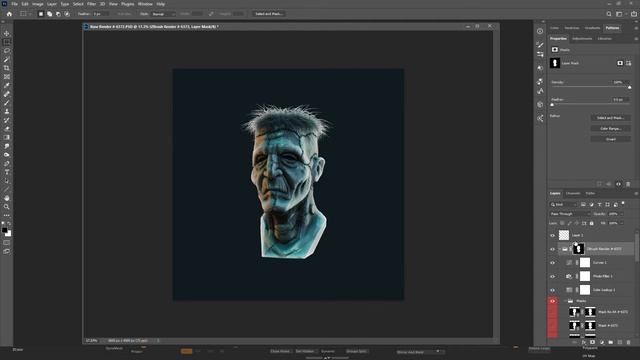
Task: Select pixel mask icon in Properties
Action: point(620,63)
